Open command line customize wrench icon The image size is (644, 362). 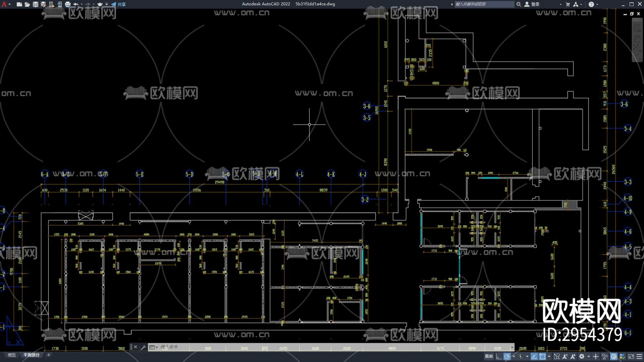click(x=143, y=347)
